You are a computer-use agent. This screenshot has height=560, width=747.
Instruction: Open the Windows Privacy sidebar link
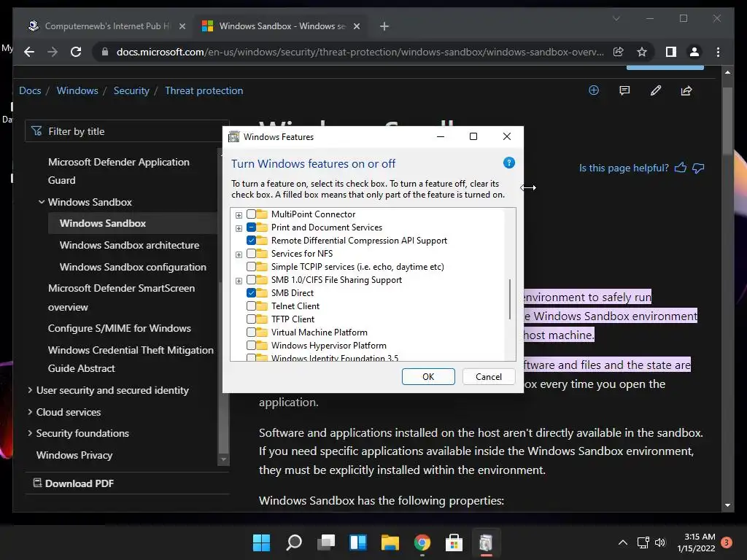coord(74,455)
